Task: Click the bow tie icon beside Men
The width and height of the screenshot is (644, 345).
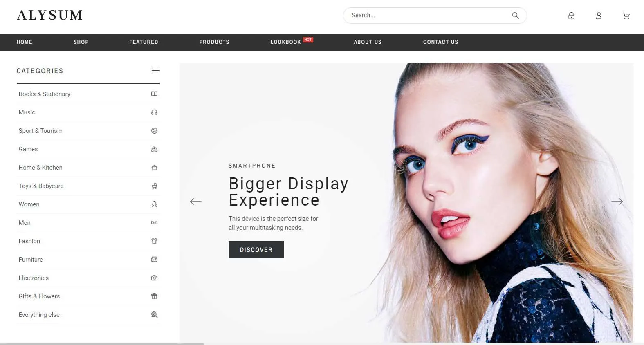Action: (154, 223)
